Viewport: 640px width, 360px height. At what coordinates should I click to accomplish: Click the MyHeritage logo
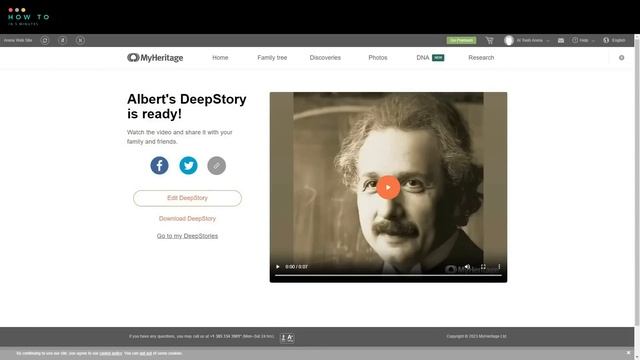pyautogui.click(x=155, y=58)
